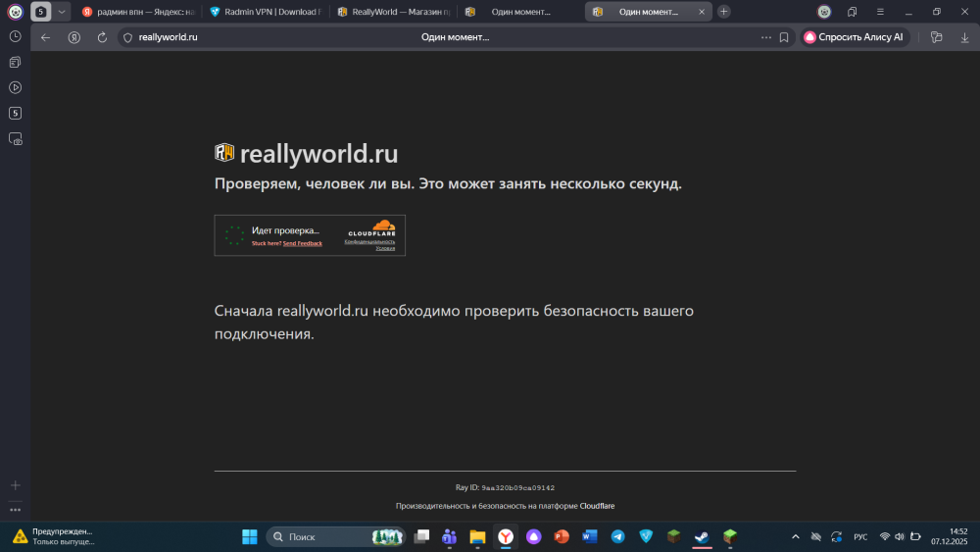Image resolution: width=980 pixels, height=552 pixels.
Task: Add a new sidebar item with plus icon
Action: (x=15, y=485)
